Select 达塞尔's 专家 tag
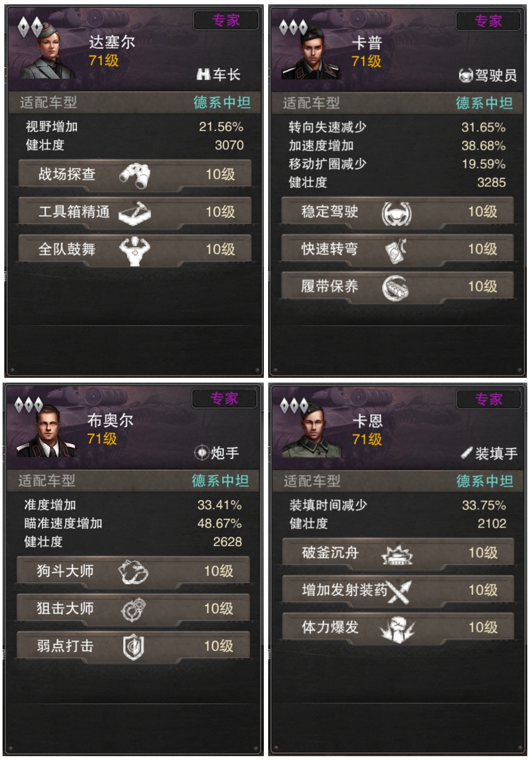 click(226, 20)
